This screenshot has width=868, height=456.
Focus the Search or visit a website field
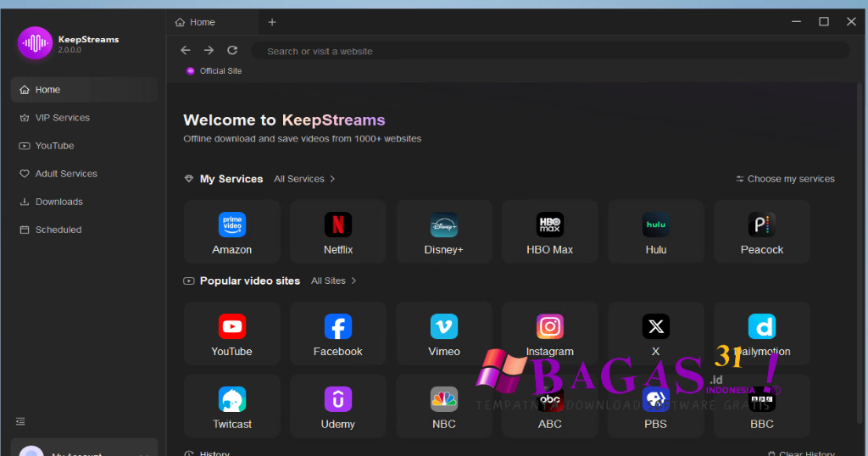tap(550, 51)
